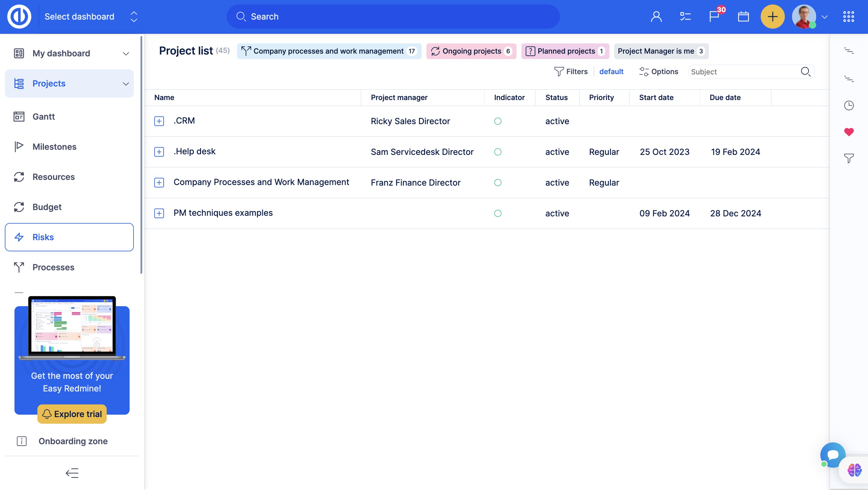Viewport: 868px width, 490px height.
Task: Expand the My dashboard menu chevron
Action: point(126,54)
